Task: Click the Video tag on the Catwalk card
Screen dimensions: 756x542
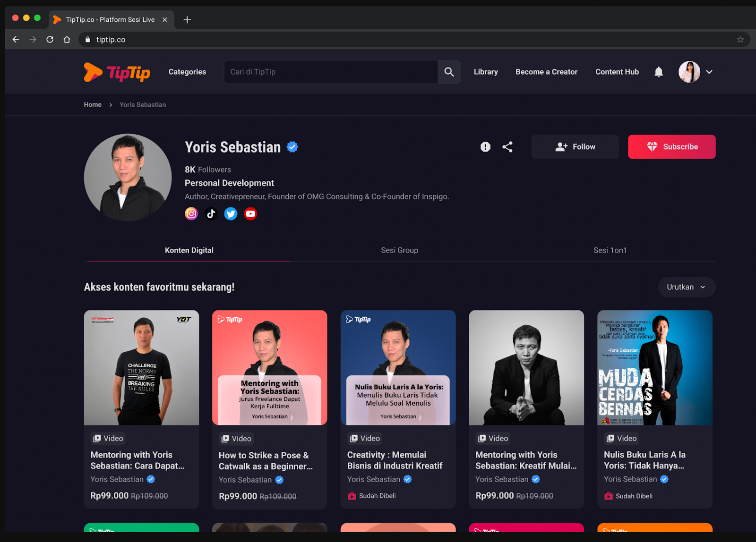Action: click(236, 439)
